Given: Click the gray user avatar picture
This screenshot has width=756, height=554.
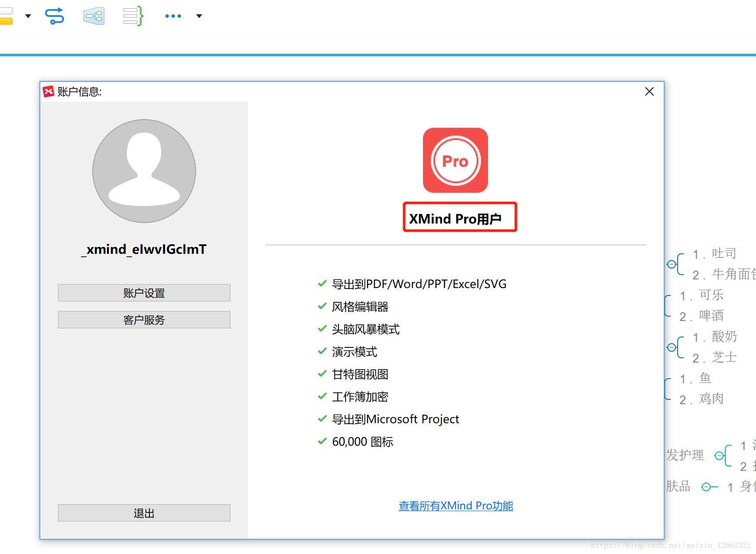Looking at the screenshot, I should [144, 171].
